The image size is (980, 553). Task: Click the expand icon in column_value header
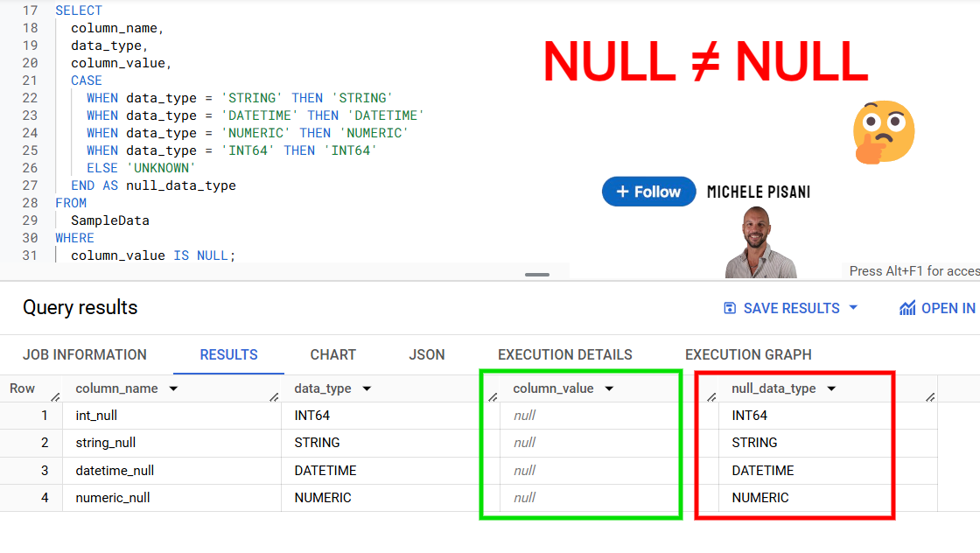tap(710, 395)
